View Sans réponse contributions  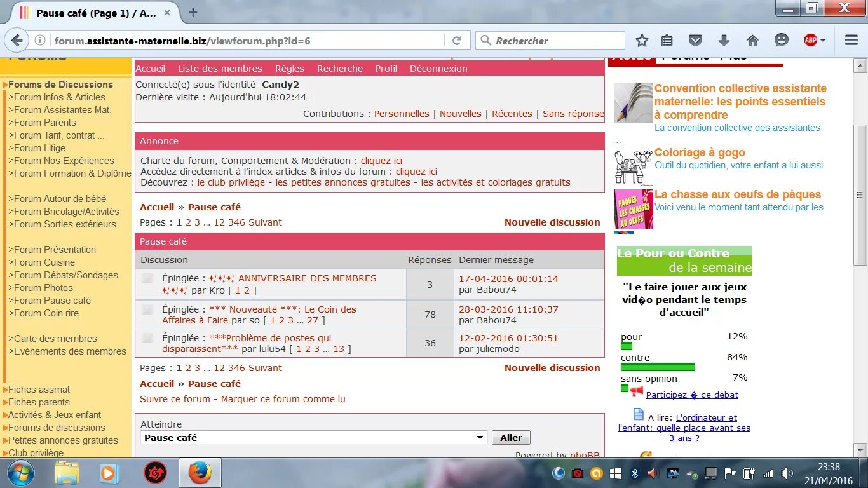tap(573, 114)
